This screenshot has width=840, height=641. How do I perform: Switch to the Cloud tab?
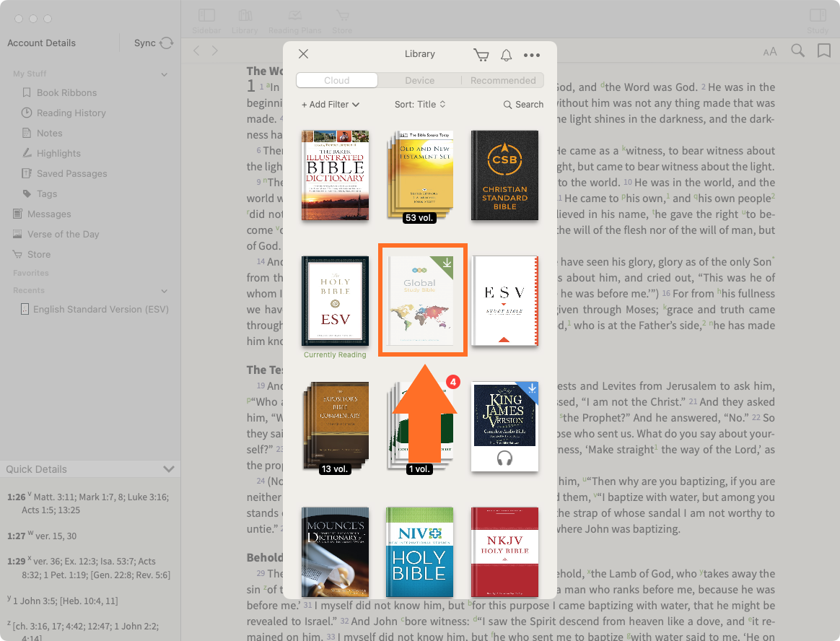click(x=337, y=80)
